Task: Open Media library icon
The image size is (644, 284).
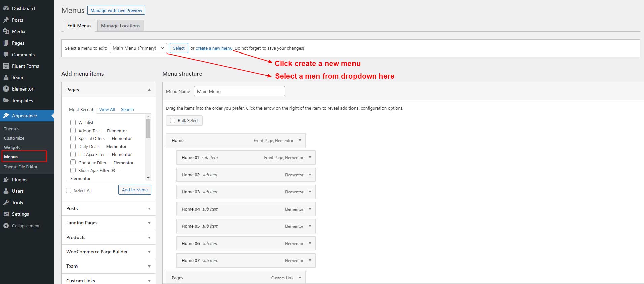Action: click(6, 31)
